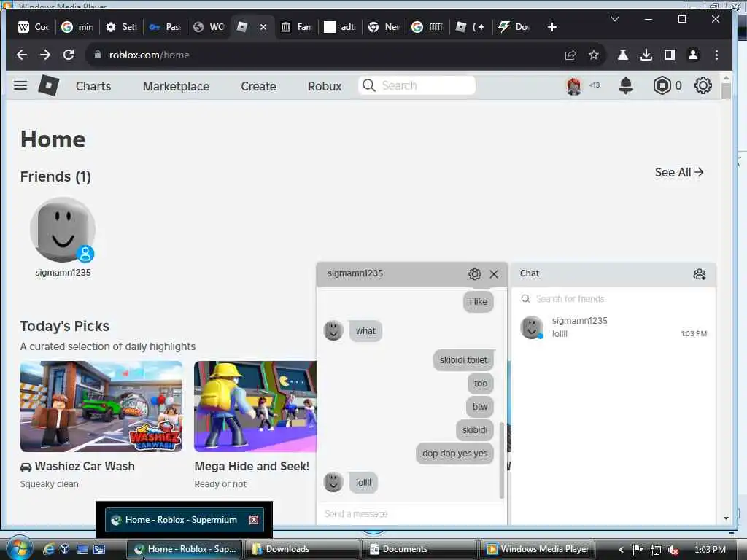
Task: Open the Robux balance icon
Action: click(x=662, y=86)
